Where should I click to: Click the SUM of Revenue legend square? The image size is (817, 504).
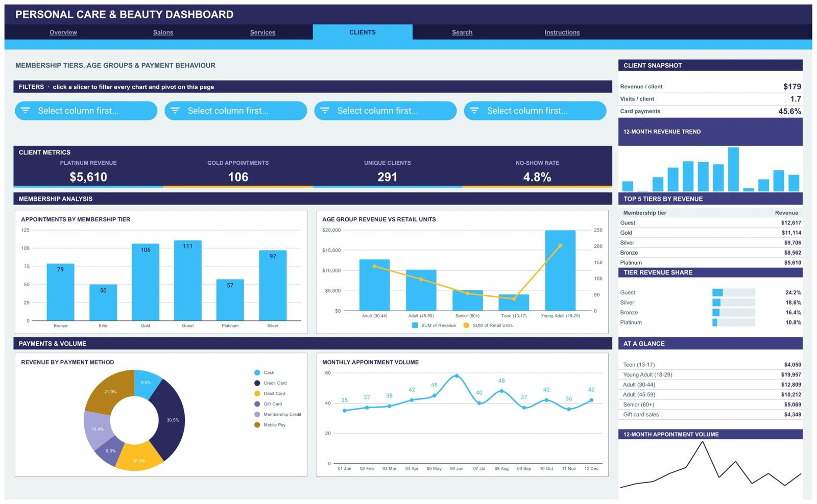[415, 325]
